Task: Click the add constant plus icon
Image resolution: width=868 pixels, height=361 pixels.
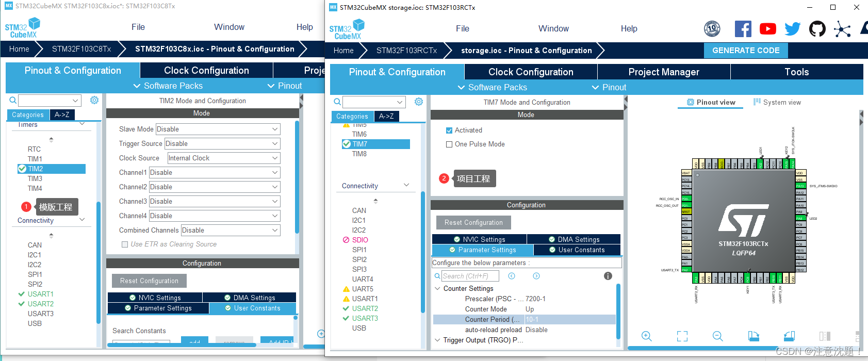Action: tap(321, 334)
